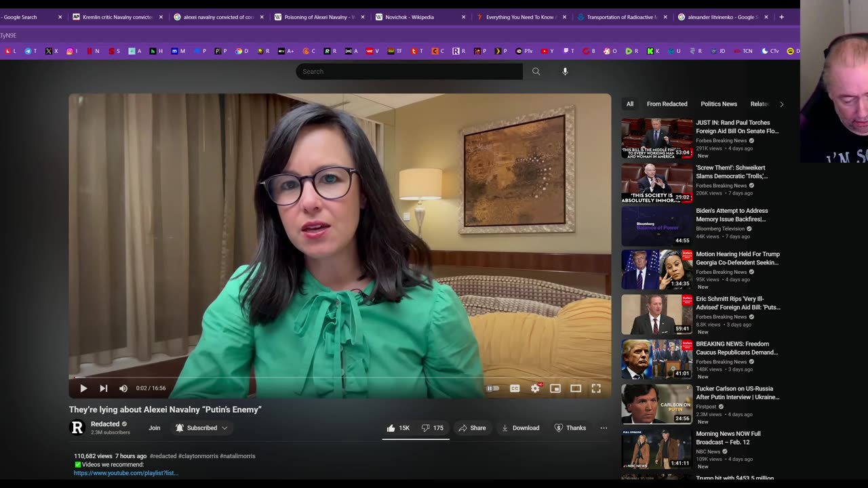Image resolution: width=868 pixels, height=488 pixels.
Task: Open the Redacted channel avatar
Action: tap(77, 428)
